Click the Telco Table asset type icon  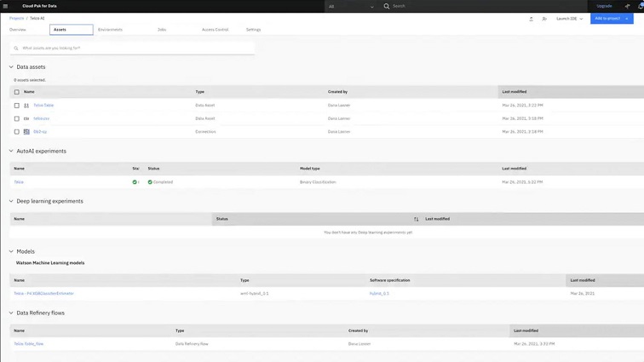click(26, 106)
